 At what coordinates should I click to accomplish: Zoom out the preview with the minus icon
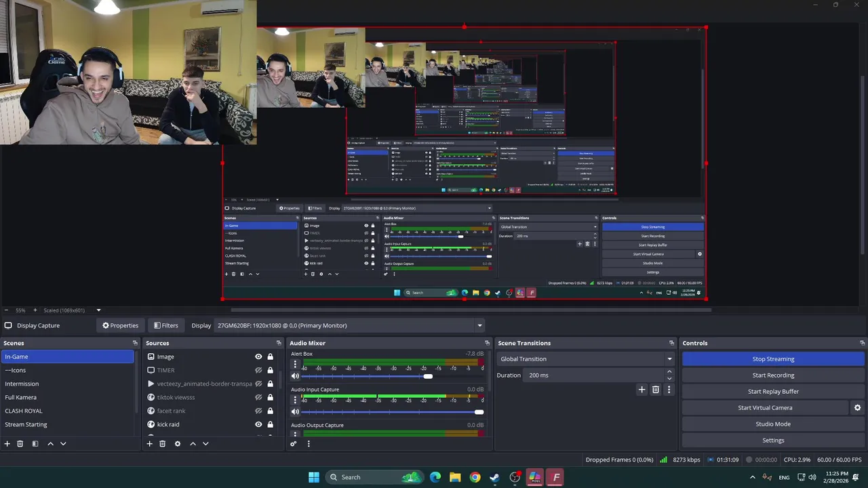click(5, 310)
